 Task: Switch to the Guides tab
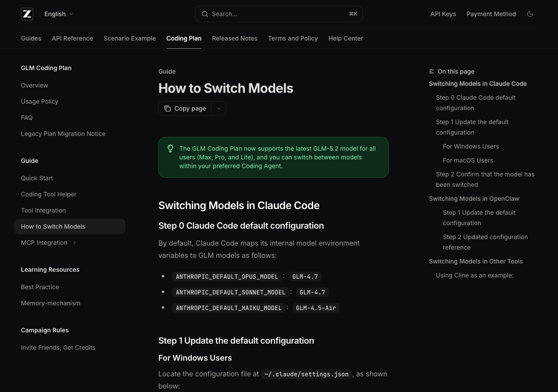click(x=31, y=38)
